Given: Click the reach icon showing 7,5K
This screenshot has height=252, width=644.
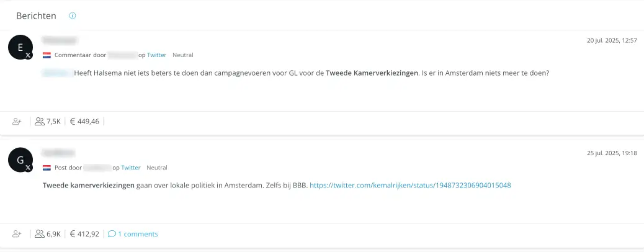Looking at the screenshot, I should pyautogui.click(x=40, y=122).
